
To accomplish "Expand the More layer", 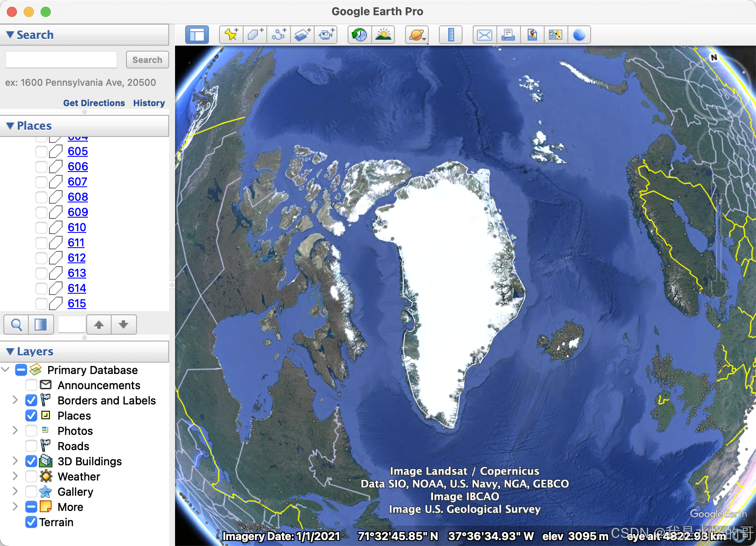I will point(15,506).
